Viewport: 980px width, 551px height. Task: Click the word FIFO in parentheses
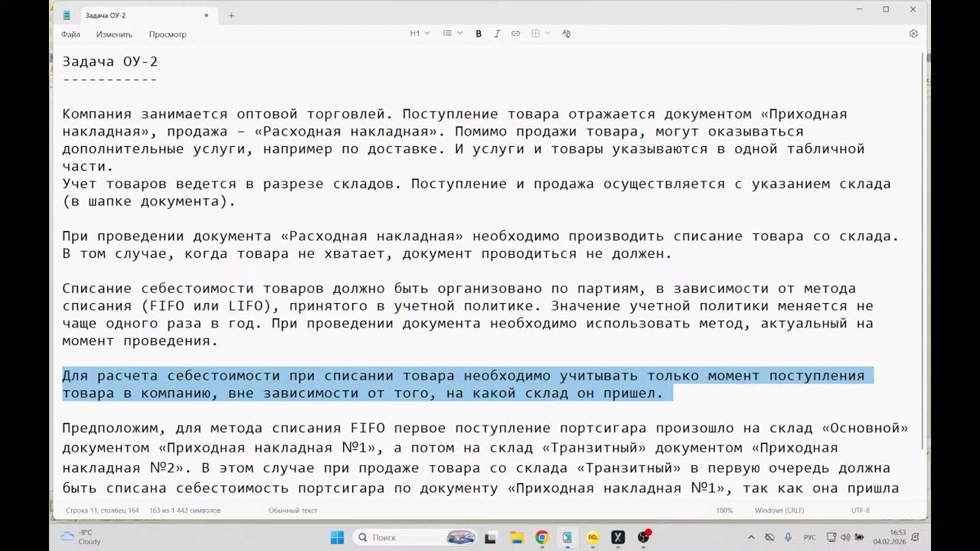point(168,306)
